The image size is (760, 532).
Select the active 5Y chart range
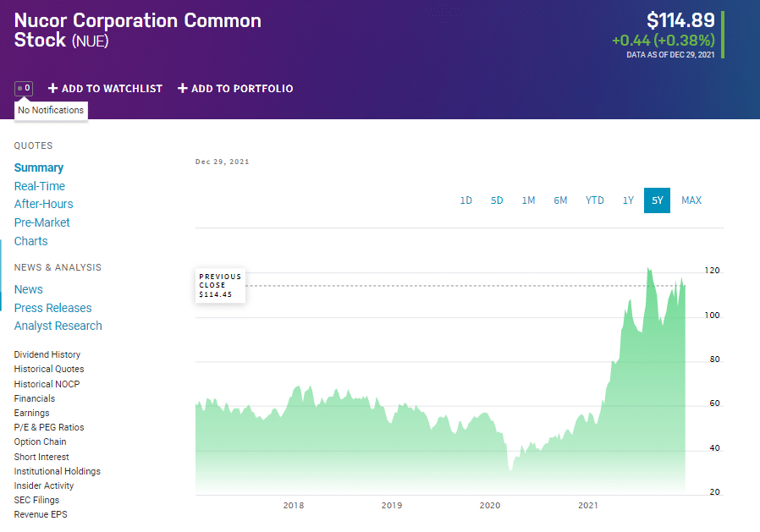[658, 200]
